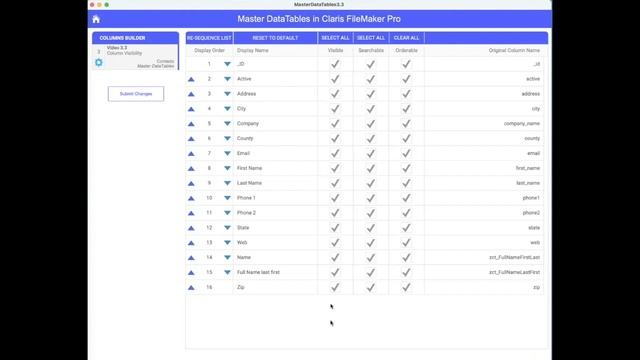
Task: Move Name row down with its down arrow
Action: (227, 258)
